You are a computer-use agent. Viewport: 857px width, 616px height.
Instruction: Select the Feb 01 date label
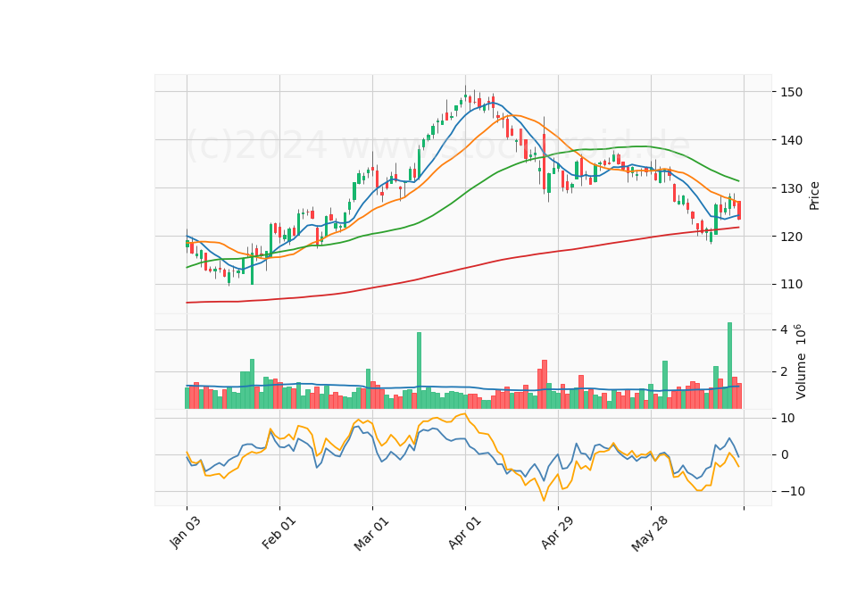(x=279, y=532)
